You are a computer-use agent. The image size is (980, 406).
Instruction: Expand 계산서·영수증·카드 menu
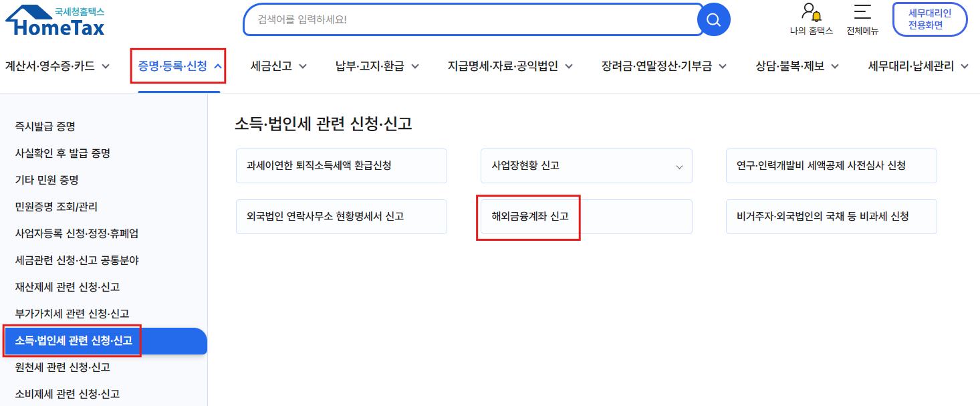57,66
